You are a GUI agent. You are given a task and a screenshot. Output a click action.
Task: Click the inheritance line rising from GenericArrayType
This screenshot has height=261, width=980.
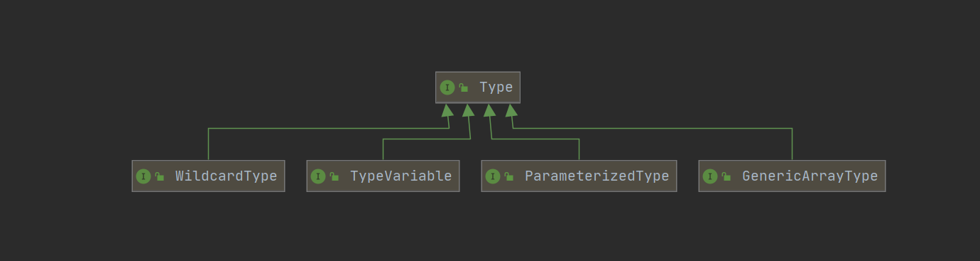[792, 144]
